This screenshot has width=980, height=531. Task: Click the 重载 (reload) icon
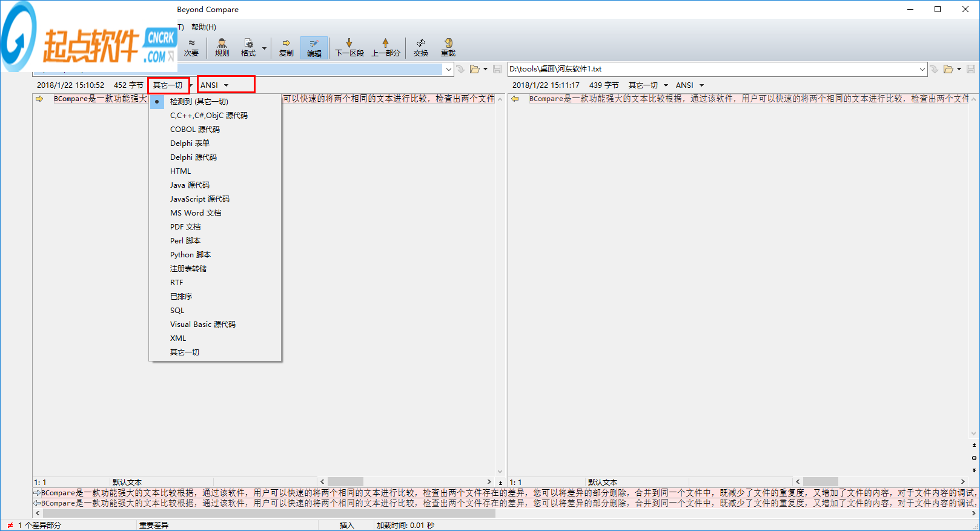(x=448, y=48)
